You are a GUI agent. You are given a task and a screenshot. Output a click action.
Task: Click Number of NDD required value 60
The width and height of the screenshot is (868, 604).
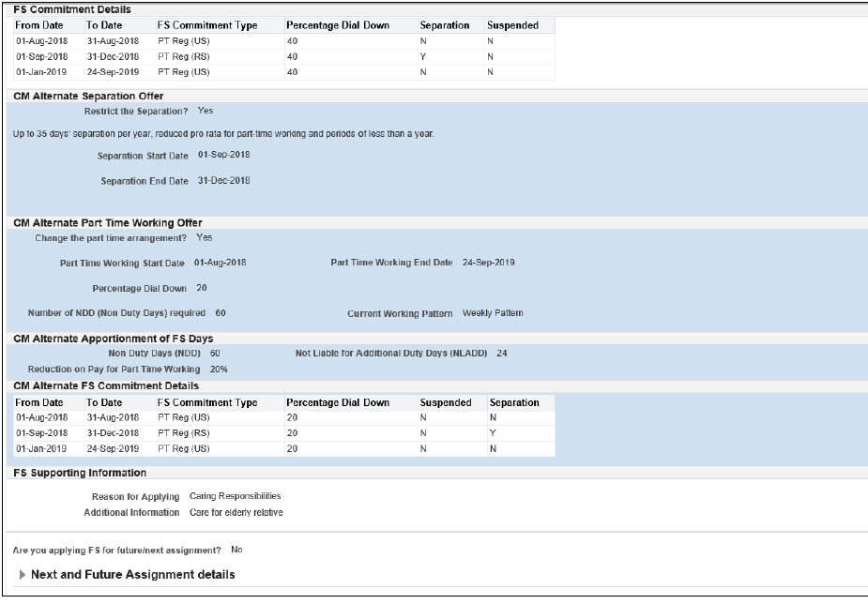coord(220,313)
